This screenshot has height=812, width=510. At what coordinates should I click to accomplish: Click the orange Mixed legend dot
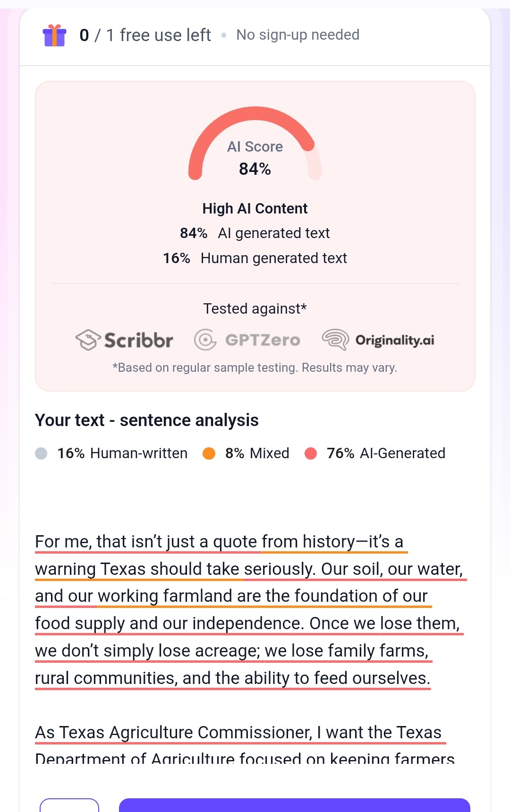tap(209, 453)
